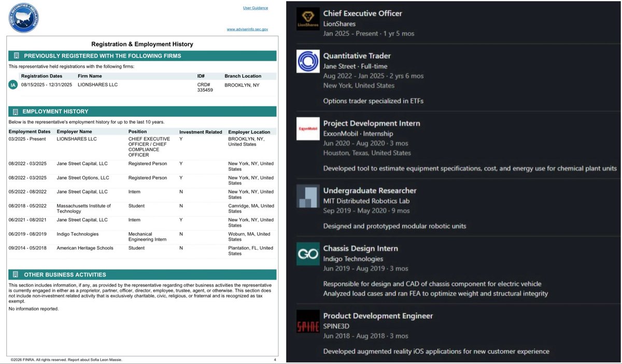Click the 'CRD# 335459' ID cell
622x364 pixels.
[205, 88]
